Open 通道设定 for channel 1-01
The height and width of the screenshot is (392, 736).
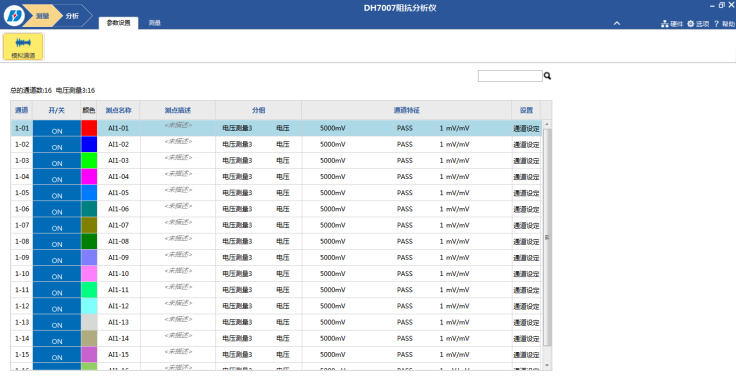[526, 129]
